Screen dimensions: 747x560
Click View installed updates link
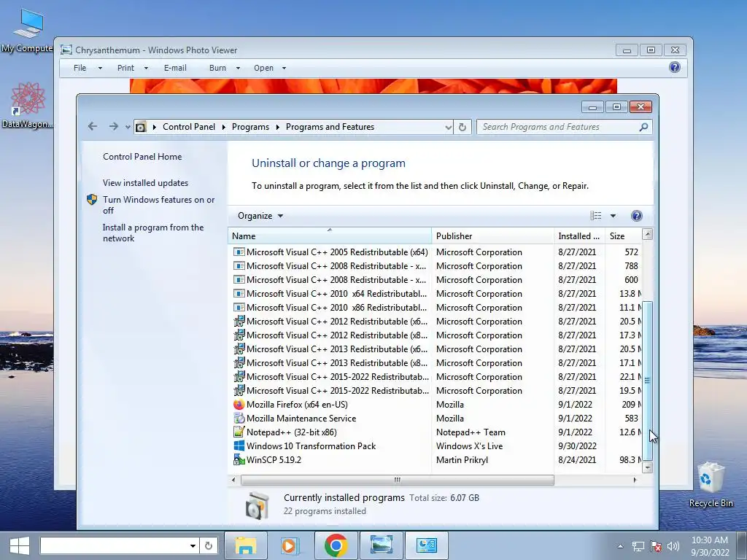click(145, 183)
